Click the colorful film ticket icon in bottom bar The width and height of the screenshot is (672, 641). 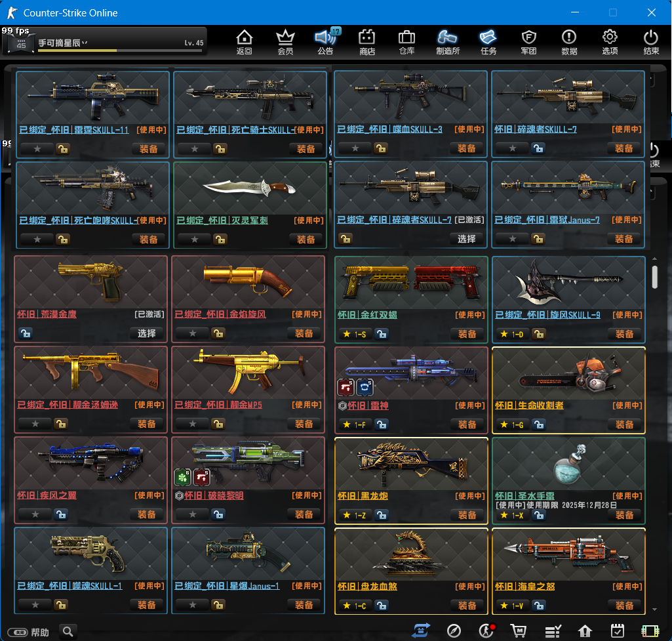650,631
